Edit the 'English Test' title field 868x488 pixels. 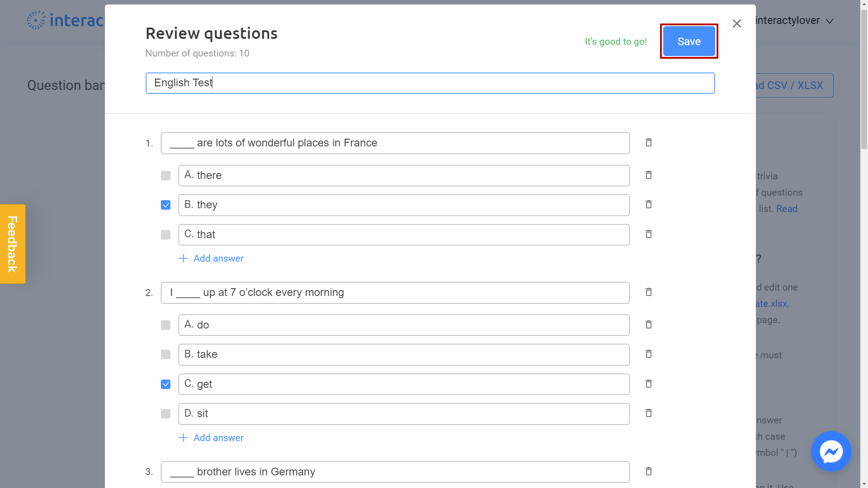pos(430,83)
